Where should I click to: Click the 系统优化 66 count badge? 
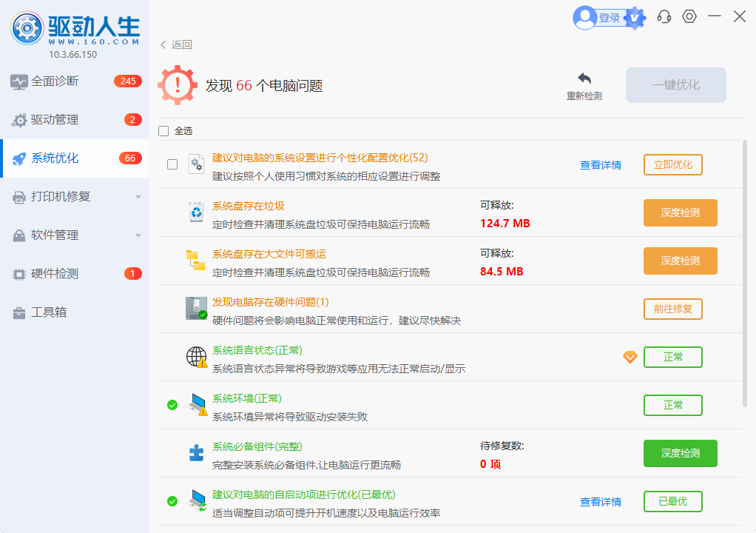tap(130, 158)
